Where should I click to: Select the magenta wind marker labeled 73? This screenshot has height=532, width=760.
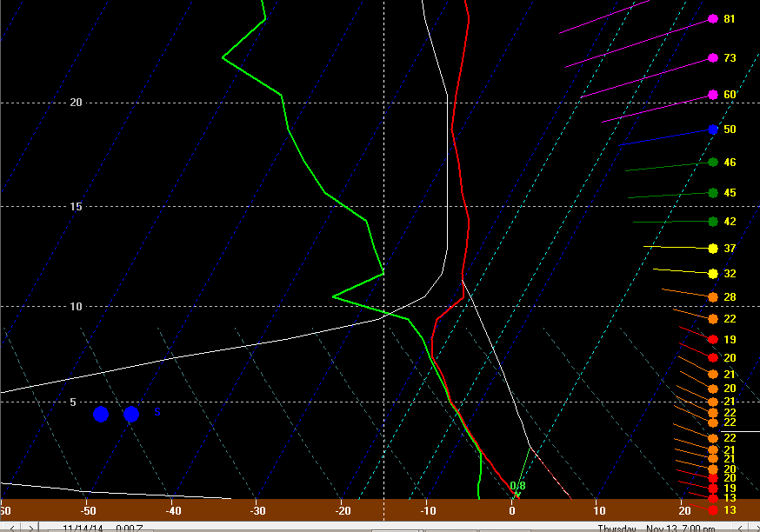tap(713, 58)
